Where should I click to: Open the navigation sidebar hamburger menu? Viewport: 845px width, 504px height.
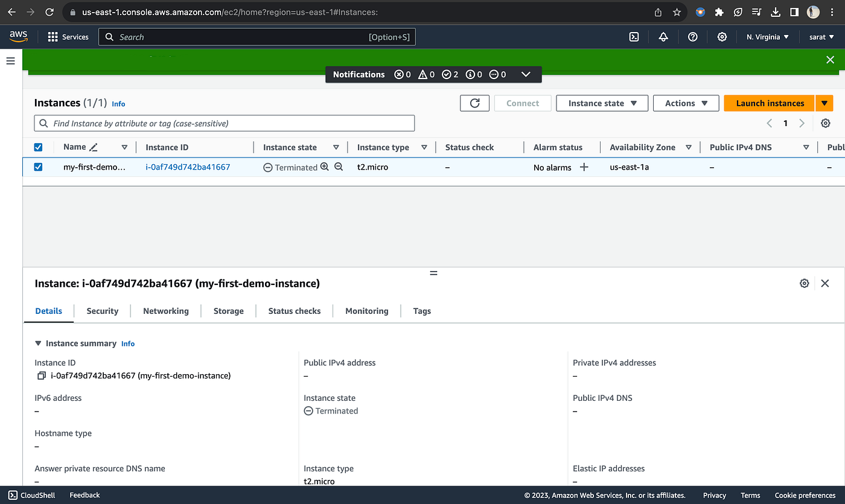point(10,60)
